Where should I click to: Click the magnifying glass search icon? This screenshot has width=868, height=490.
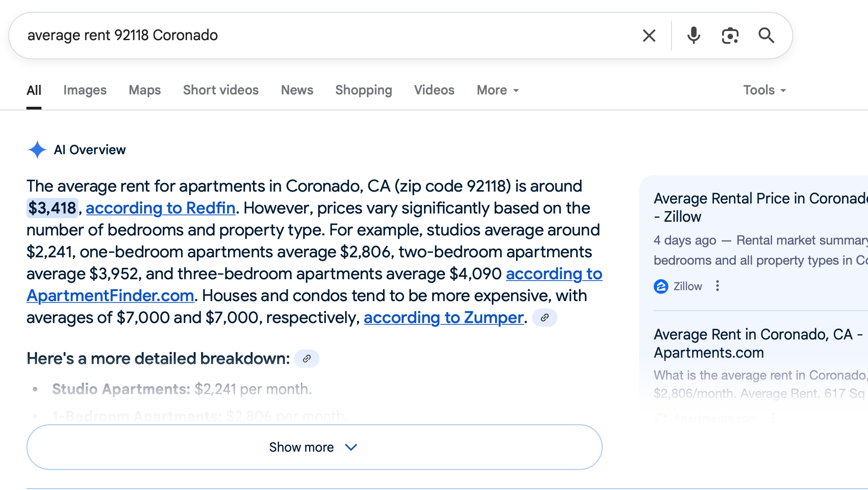click(x=766, y=36)
